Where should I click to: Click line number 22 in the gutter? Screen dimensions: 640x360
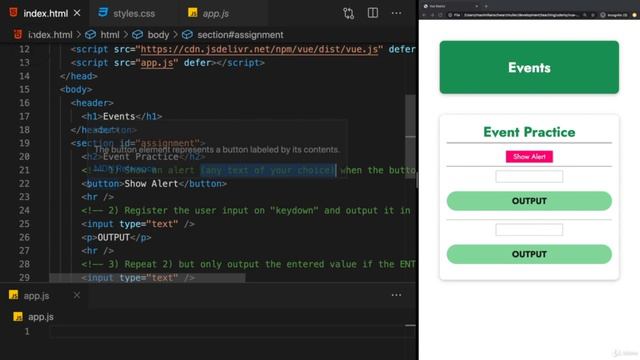point(24,184)
